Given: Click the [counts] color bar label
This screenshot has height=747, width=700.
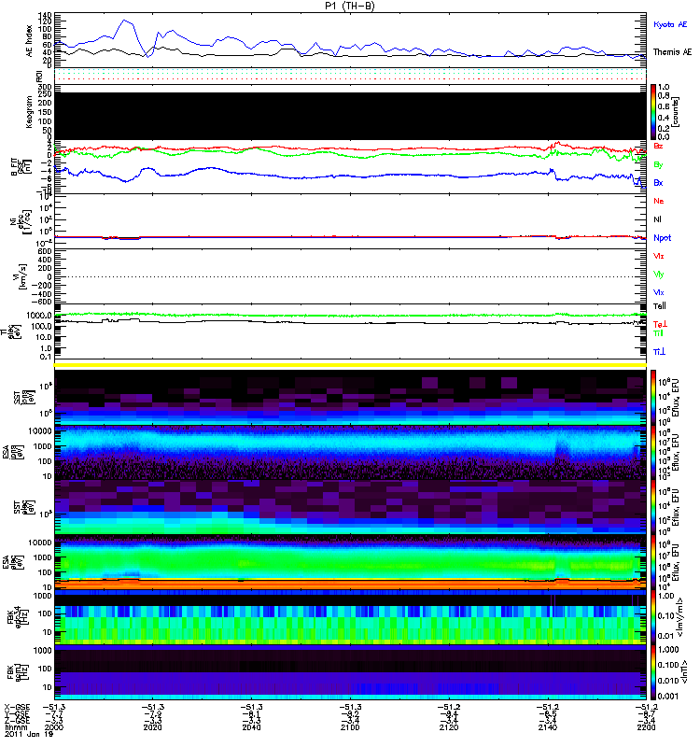Looking at the screenshot, I should pos(676,112).
